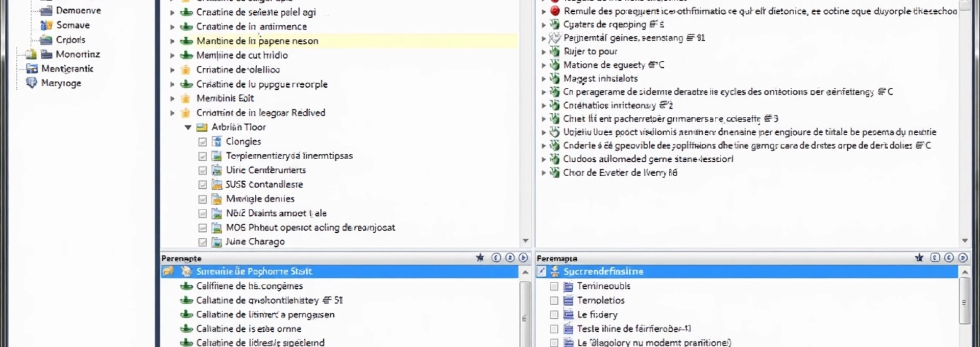Click down arrow of upper left list scrollbar
This screenshot has width=980, height=347.
click(526, 240)
